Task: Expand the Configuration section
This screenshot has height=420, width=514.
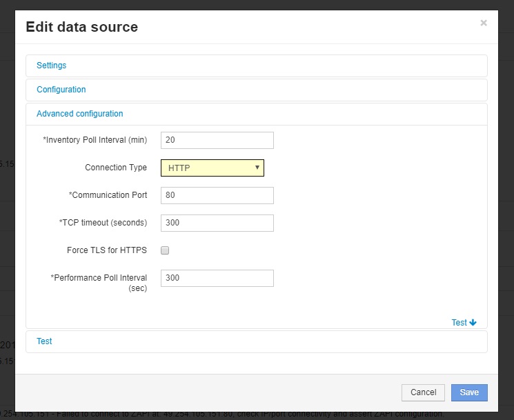Action: (61, 90)
